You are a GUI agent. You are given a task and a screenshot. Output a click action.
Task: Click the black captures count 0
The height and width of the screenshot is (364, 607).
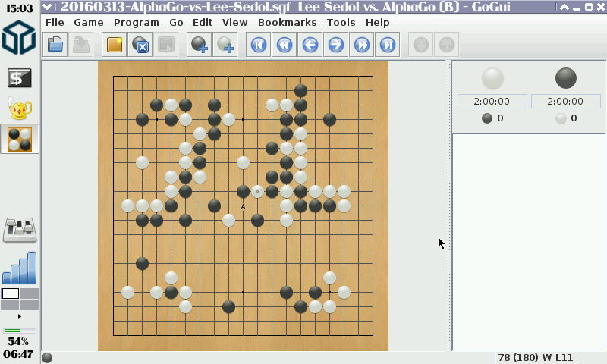pyautogui.click(x=500, y=118)
